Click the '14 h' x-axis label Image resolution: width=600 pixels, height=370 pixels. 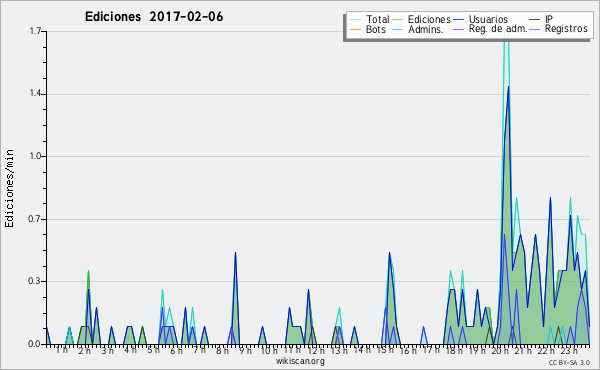[x=362, y=350]
